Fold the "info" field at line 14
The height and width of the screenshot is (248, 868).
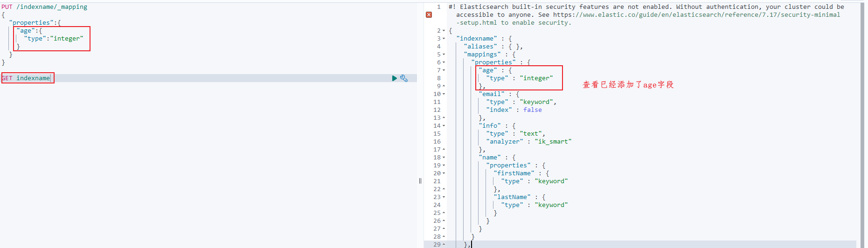point(444,126)
